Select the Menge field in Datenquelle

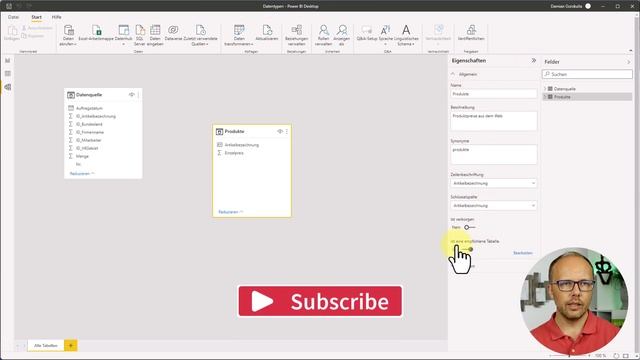click(x=82, y=156)
